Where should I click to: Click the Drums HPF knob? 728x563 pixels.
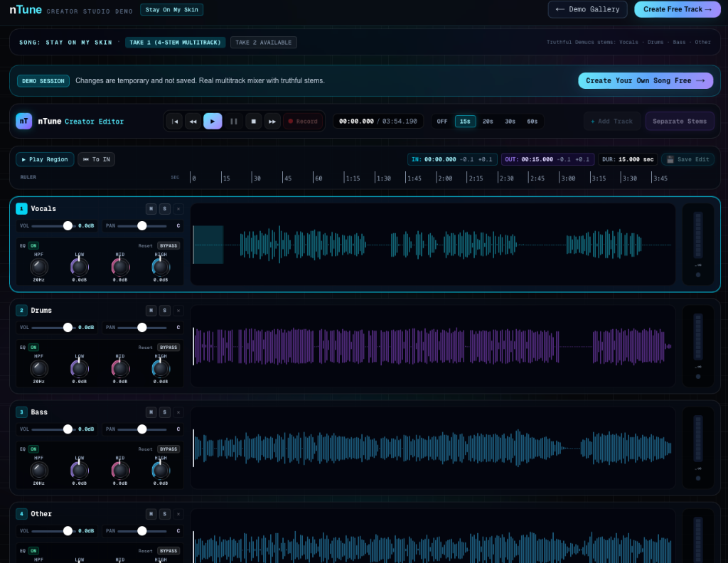tap(39, 368)
